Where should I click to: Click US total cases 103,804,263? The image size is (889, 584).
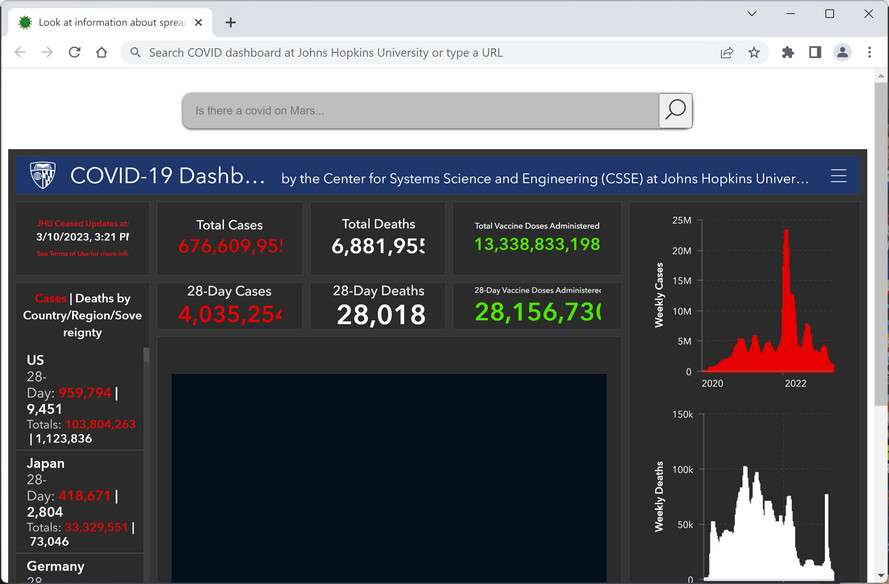click(100, 424)
